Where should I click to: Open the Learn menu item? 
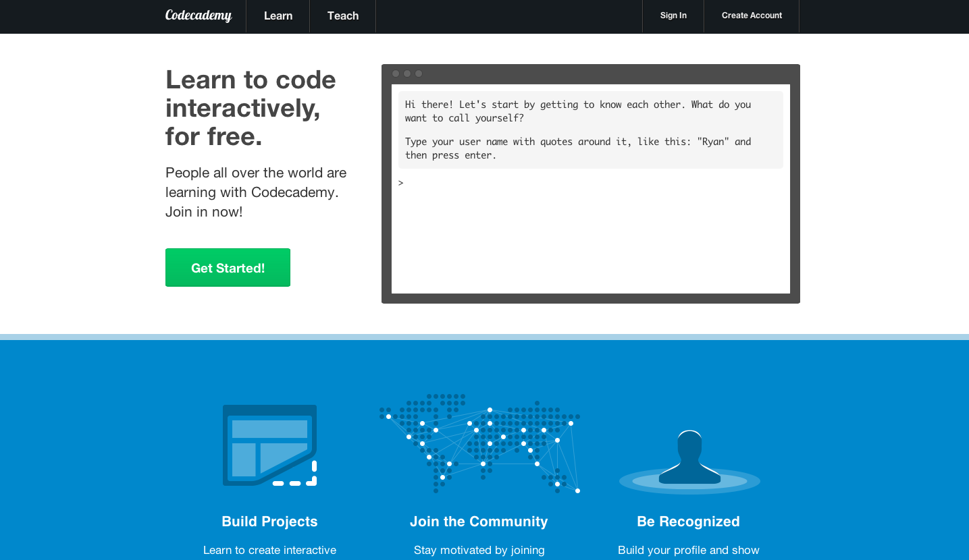pyautogui.click(x=278, y=16)
